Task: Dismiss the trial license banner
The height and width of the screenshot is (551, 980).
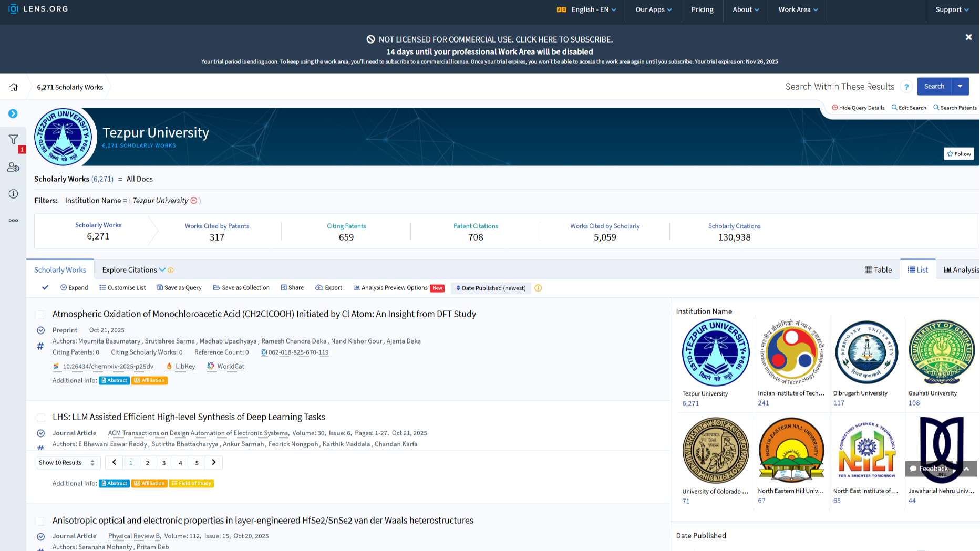Action: (x=968, y=37)
